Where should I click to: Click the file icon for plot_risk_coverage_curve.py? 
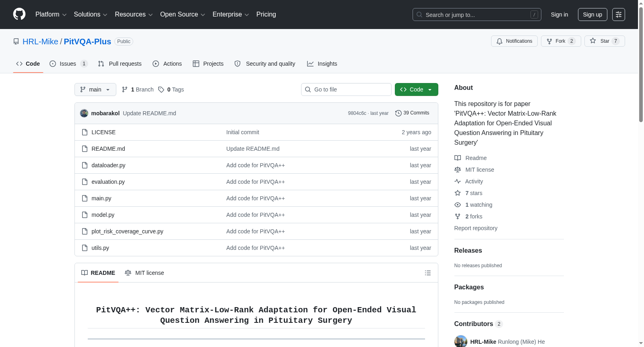(85, 231)
